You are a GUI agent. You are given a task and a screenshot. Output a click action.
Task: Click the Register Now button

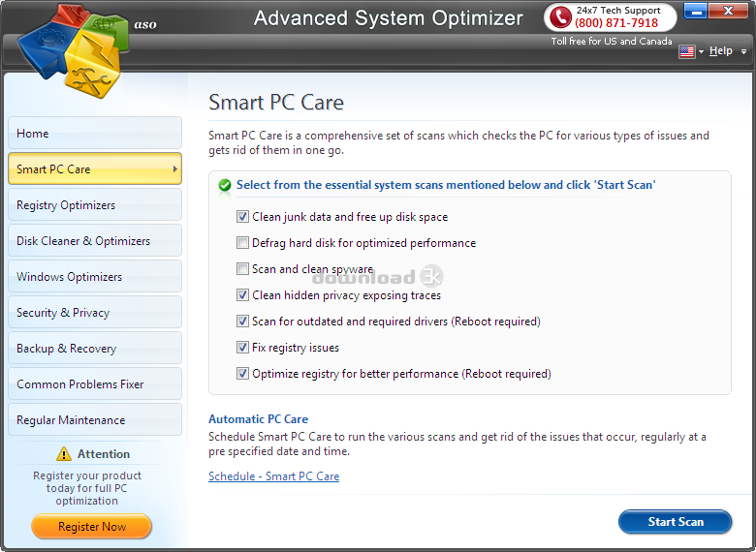[92, 526]
